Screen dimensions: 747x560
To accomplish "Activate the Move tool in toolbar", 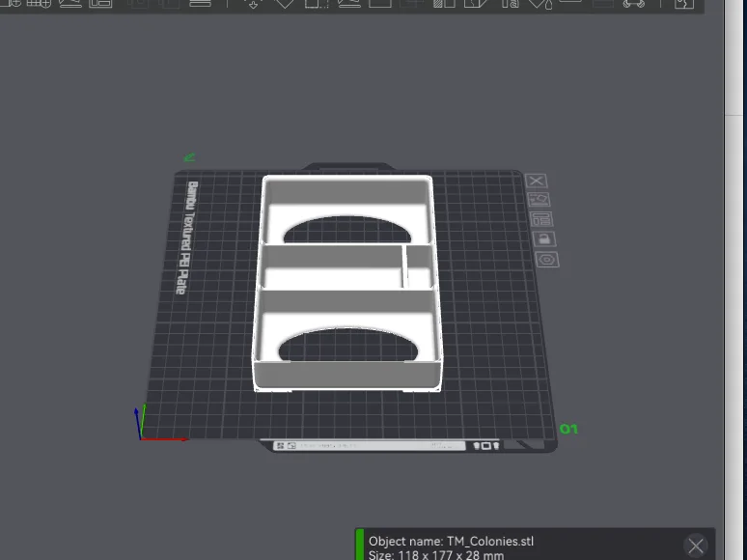I will click(253, 4).
